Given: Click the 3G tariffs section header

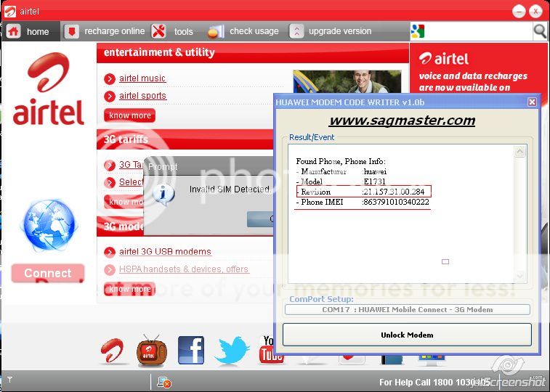Looking at the screenshot, I should pyautogui.click(x=185, y=139).
